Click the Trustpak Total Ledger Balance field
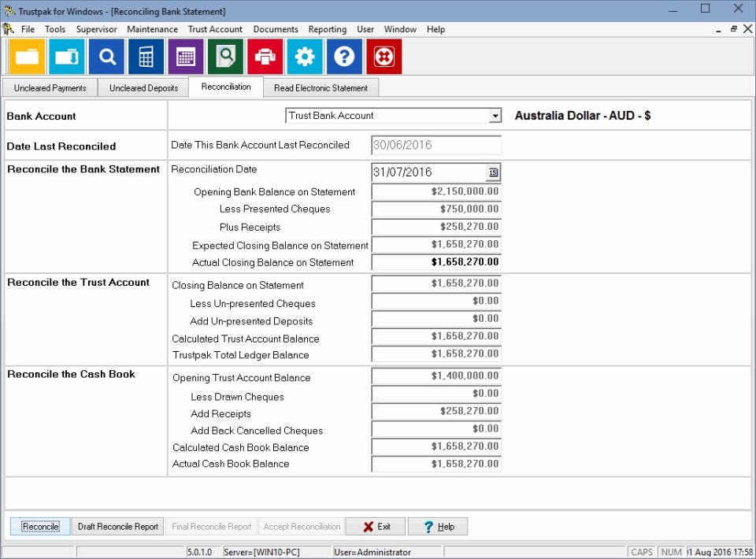Viewport: 756px width, 559px height. (x=436, y=354)
